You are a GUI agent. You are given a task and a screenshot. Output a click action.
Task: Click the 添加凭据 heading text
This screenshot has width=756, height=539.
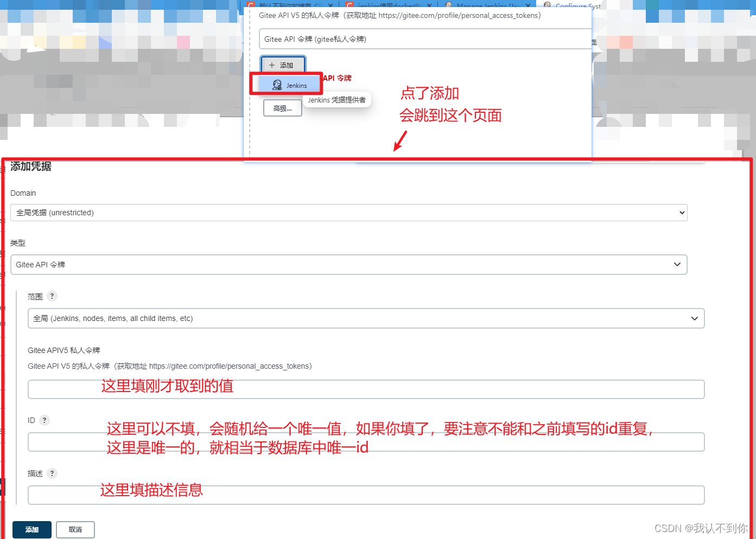coord(31,166)
